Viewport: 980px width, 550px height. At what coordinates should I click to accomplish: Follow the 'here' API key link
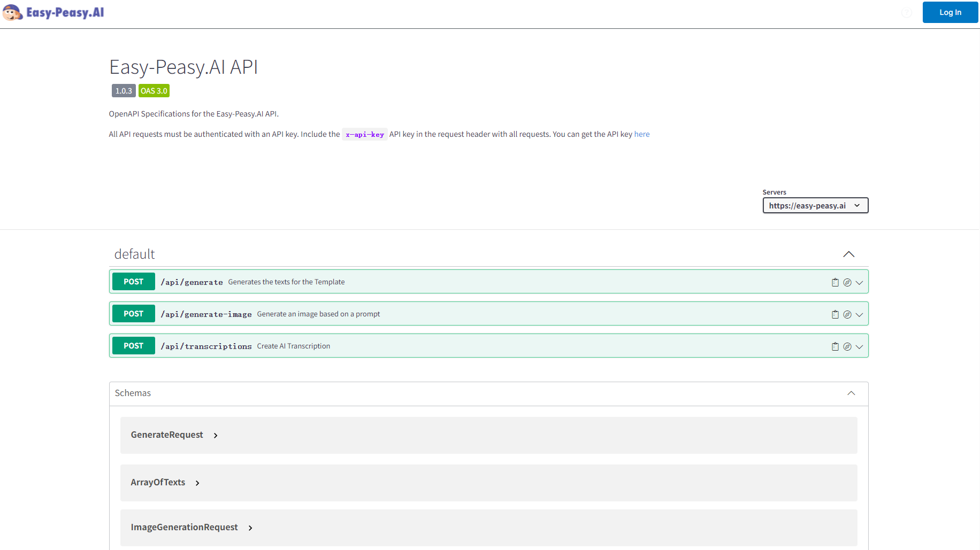click(x=641, y=134)
